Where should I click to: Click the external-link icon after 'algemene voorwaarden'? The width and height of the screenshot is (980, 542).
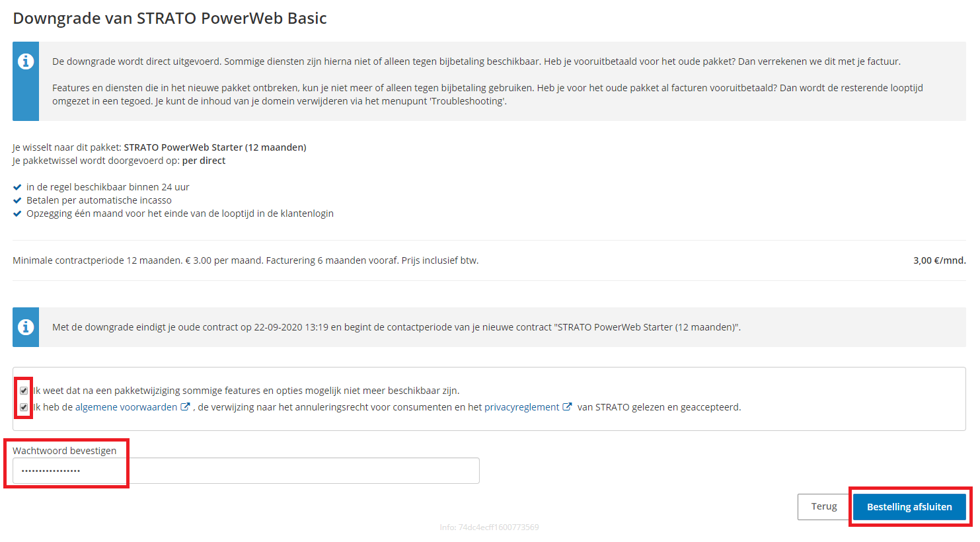[185, 407]
